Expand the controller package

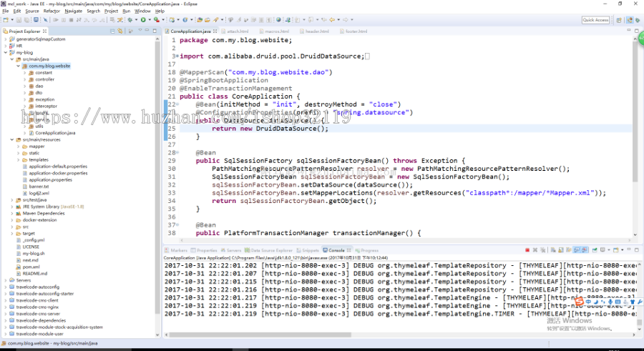(24, 79)
